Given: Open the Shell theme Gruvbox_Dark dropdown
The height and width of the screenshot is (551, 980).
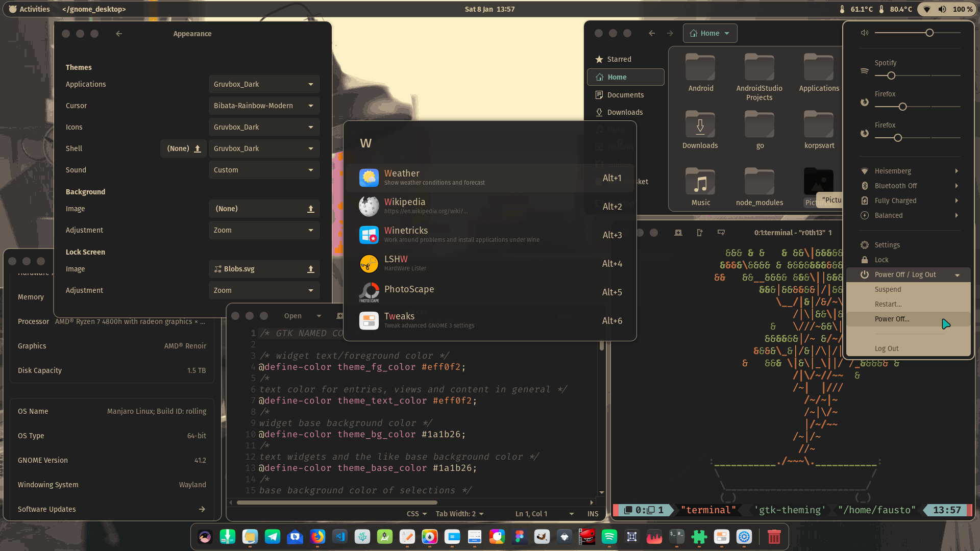Looking at the screenshot, I should 264,148.
